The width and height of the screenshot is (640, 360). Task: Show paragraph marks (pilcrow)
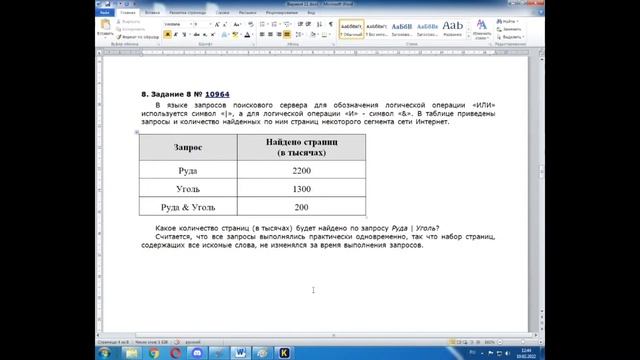coord(331,25)
